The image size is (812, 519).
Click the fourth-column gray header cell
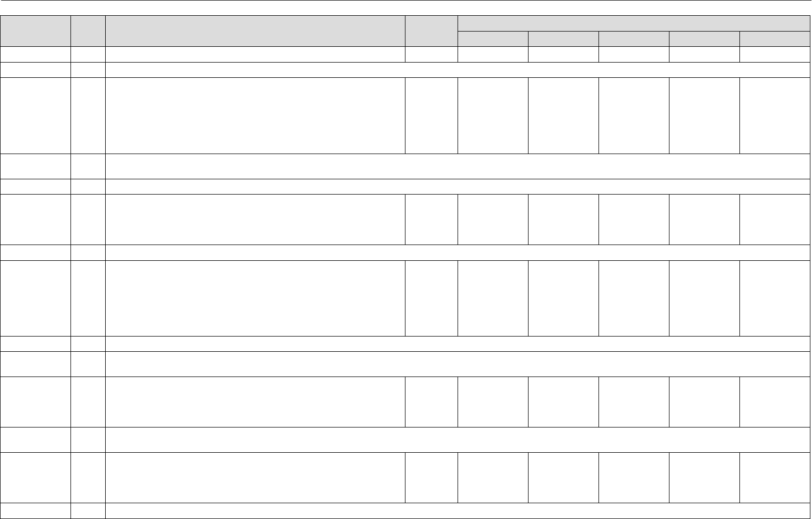pos(431,31)
